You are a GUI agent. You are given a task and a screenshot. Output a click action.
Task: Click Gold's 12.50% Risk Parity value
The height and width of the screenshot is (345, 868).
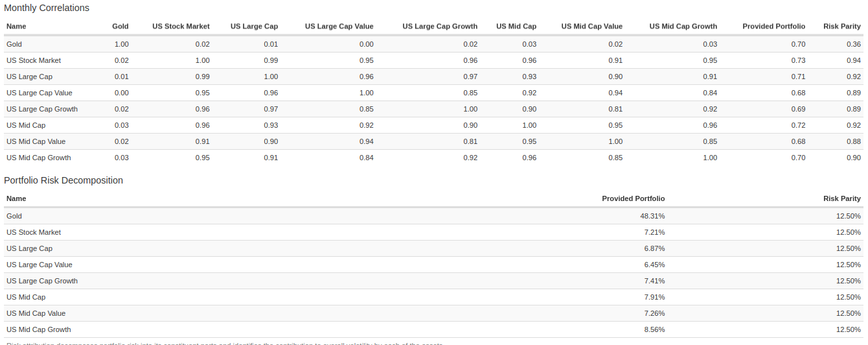click(x=848, y=216)
